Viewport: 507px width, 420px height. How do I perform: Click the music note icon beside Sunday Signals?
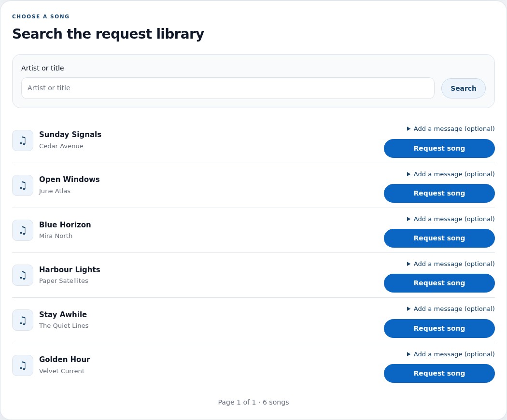[x=23, y=140]
